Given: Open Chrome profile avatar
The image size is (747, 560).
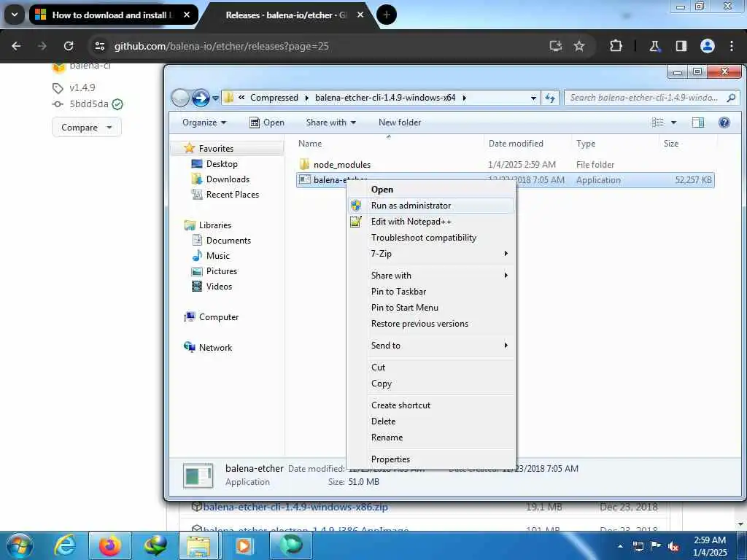Looking at the screenshot, I should pos(707,46).
